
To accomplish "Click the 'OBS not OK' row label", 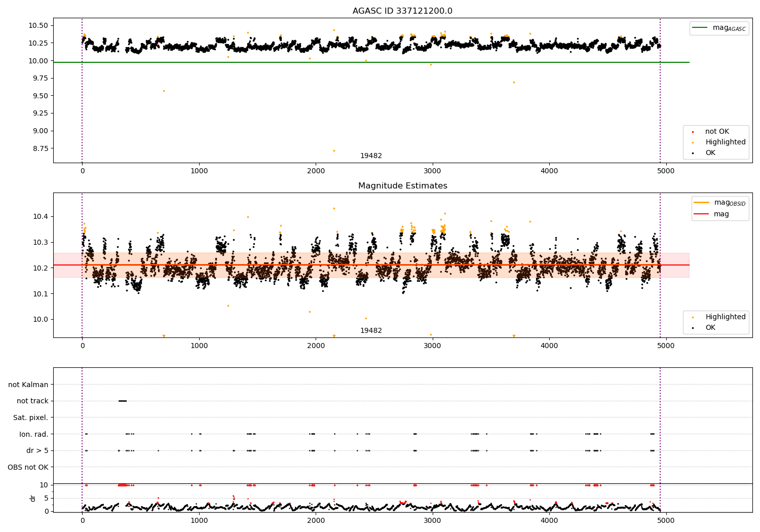I will pos(28,467).
